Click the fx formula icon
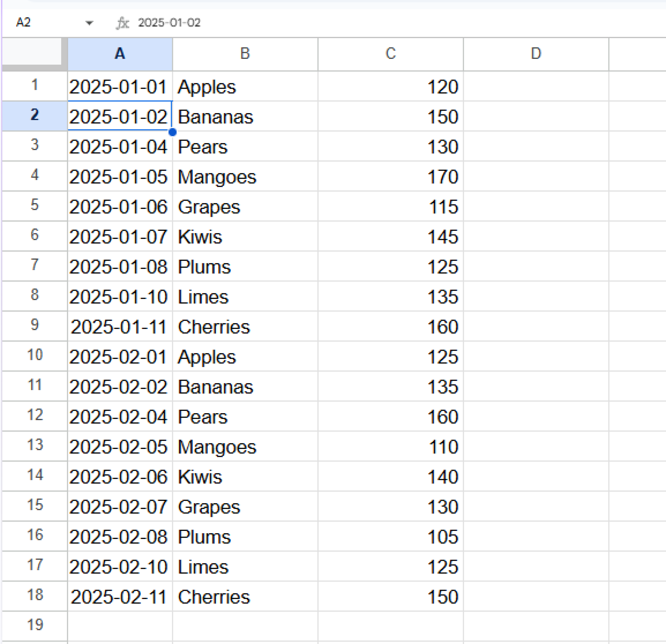The image size is (666, 644). pos(123,23)
